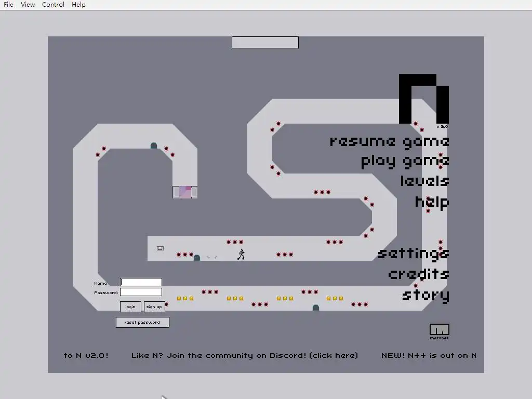532x399 pixels.
Task: Click the login button
Action: pos(130,307)
